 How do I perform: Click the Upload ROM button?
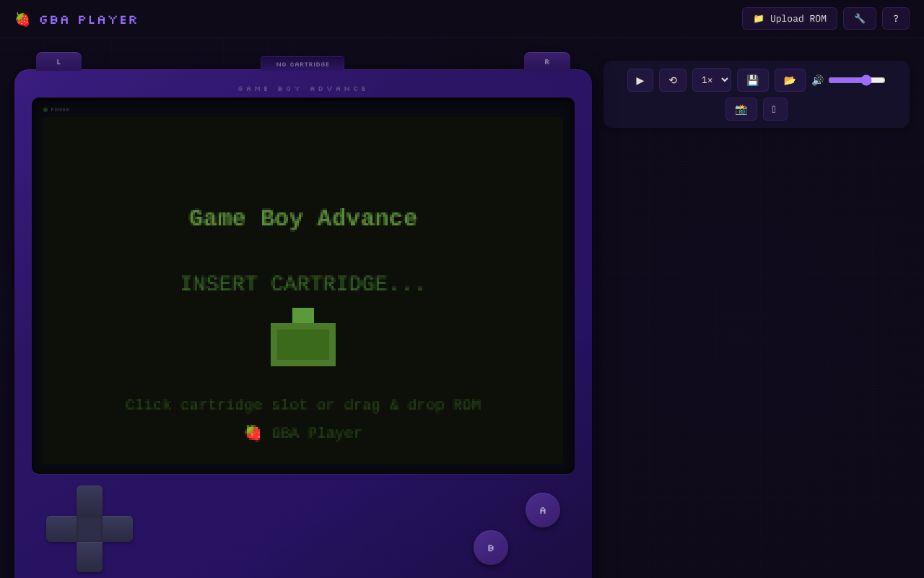click(x=789, y=18)
